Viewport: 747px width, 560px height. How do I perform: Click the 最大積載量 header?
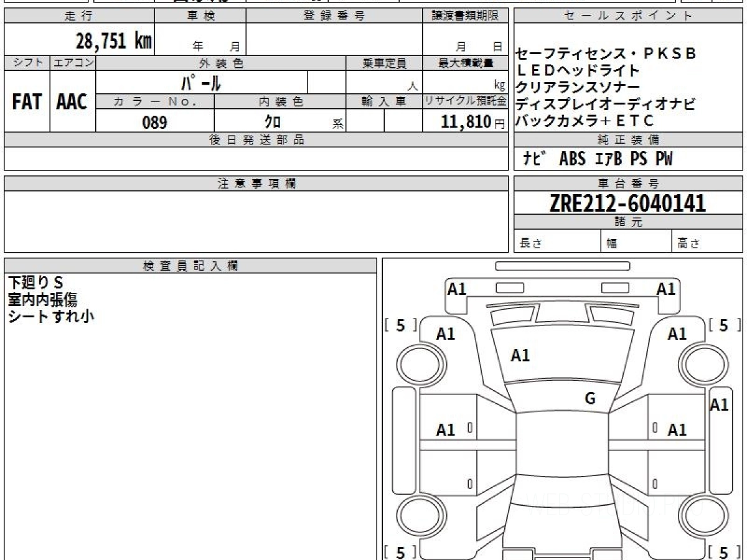pyautogui.click(x=466, y=63)
